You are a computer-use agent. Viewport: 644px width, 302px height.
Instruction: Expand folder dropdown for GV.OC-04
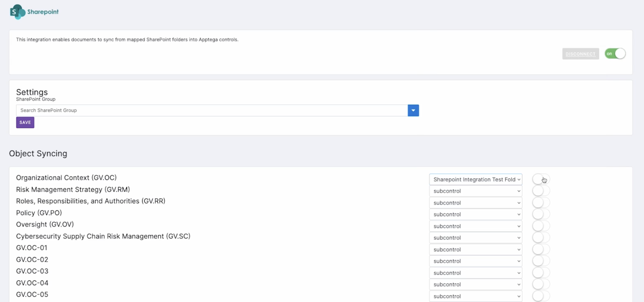(475, 284)
